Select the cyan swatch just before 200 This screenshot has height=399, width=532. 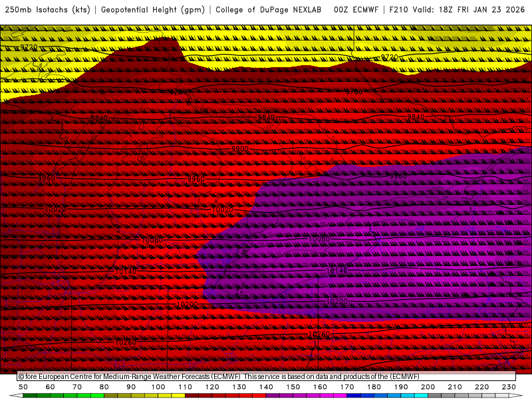[x=421, y=396]
